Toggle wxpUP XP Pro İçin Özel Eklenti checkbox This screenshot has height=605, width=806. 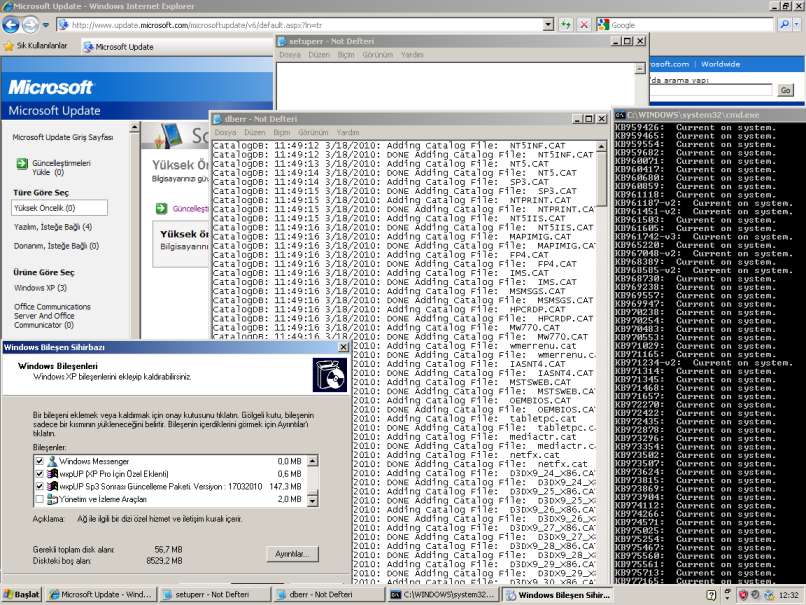coord(40,473)
